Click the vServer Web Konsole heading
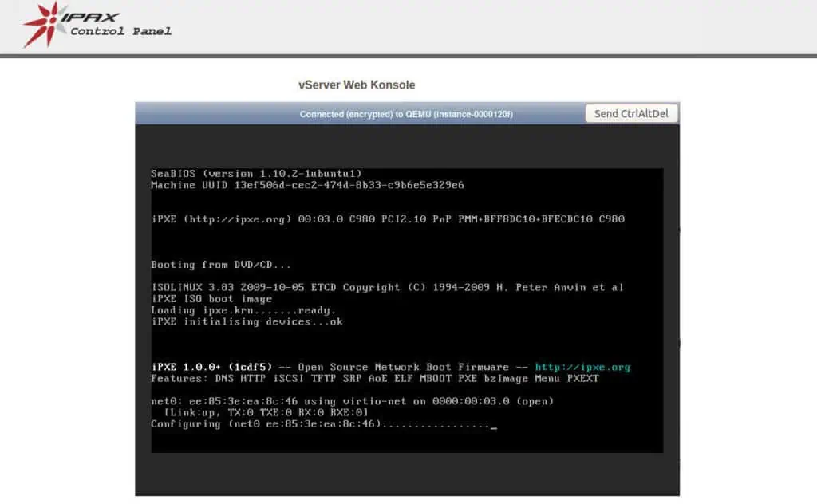The height and width of the screenshot is (504, 817). (357, 85)
